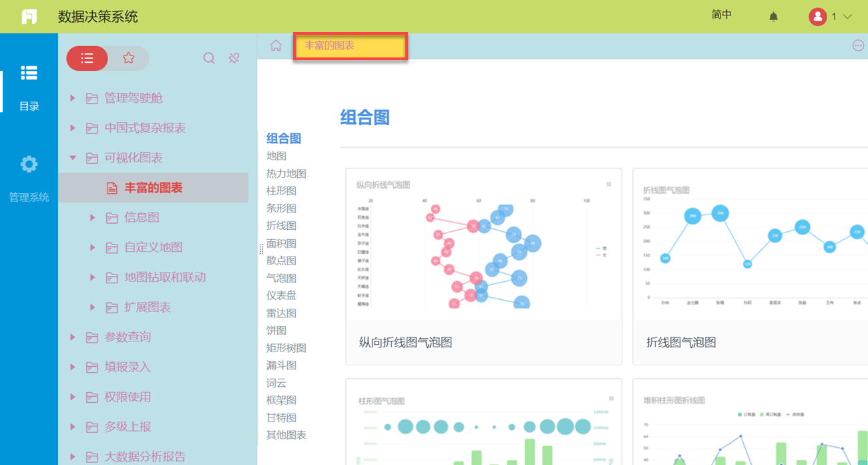Jump to 地图 section

click(x=276, y=156)
